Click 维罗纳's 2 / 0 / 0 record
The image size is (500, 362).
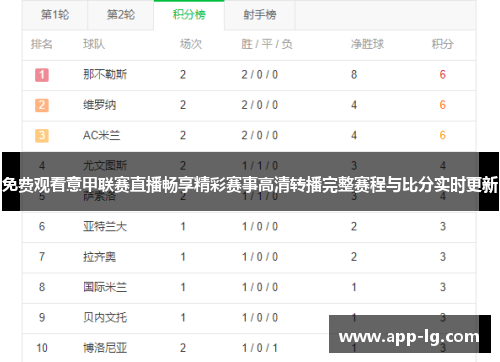coord(260,105)
